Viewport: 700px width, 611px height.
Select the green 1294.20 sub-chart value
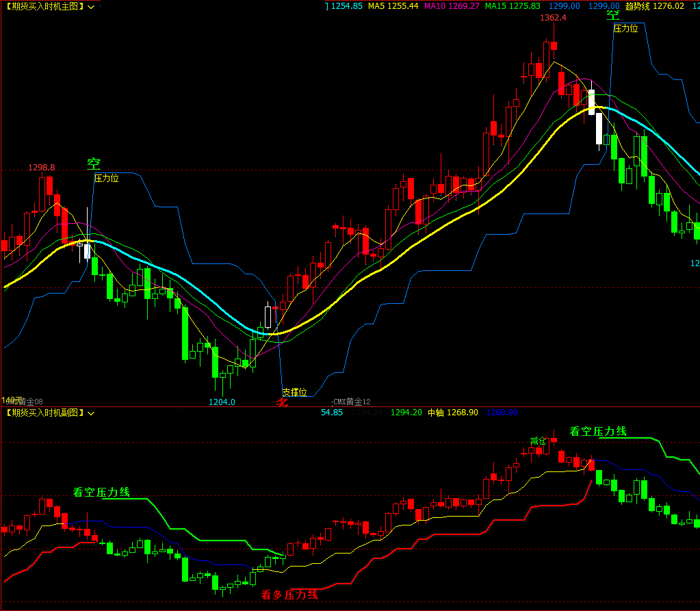click(x=406, y=413)
